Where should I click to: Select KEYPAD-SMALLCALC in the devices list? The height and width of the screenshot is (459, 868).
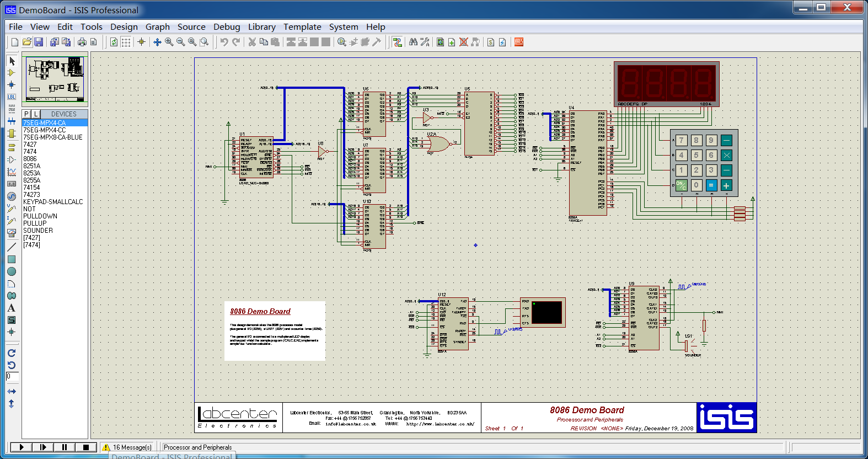pyautogui.click(x=53, y=202)
